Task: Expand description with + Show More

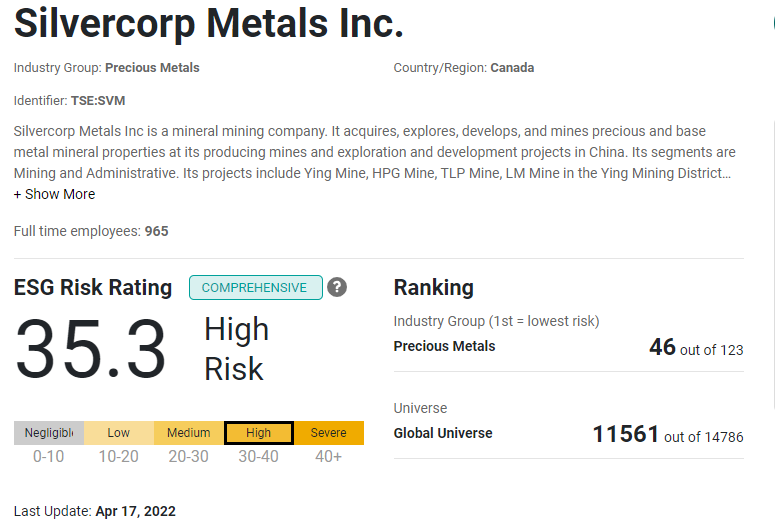Action: pos(54,194)
